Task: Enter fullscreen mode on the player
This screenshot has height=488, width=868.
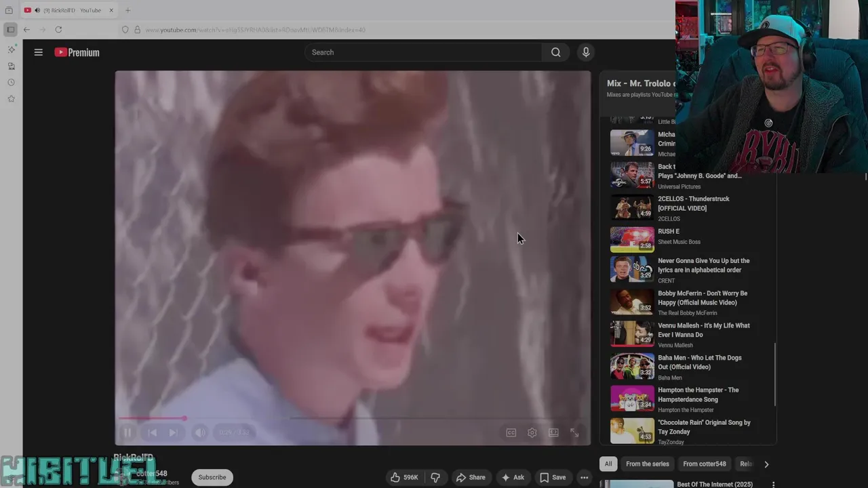Action: (574, 432)
